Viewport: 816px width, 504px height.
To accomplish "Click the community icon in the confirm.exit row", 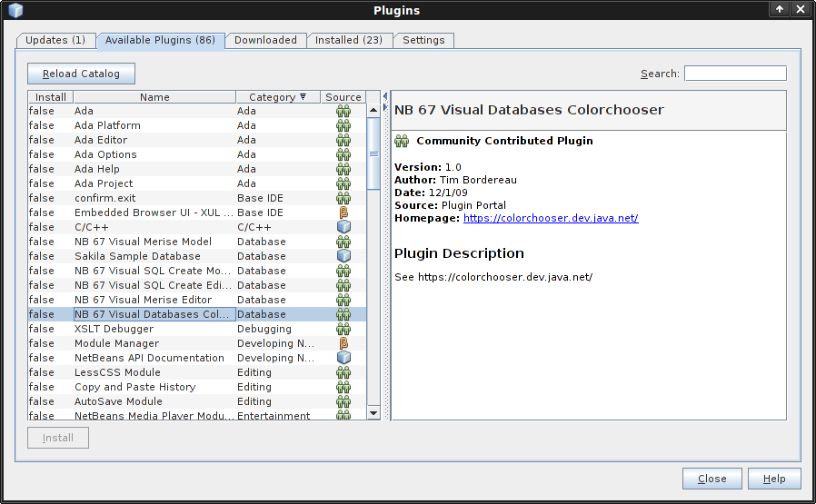I will point(343,198).
